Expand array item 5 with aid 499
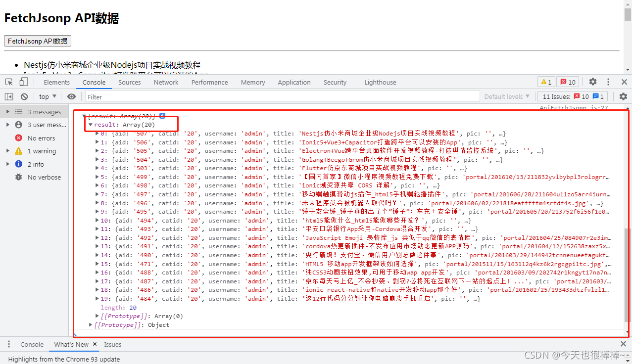This screenshot has height=364, width=632. click(97, 177)
